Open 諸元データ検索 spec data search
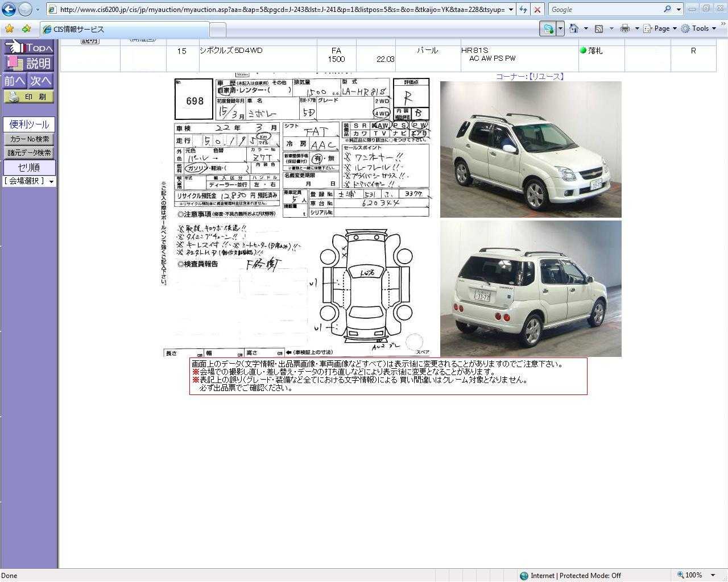The width and height of the screenshot is (728, 582). (29, 152)
